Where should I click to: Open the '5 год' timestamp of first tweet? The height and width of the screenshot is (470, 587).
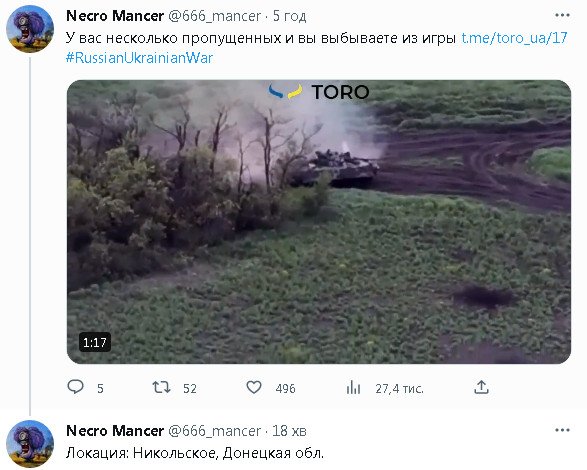tap(289, 16)
